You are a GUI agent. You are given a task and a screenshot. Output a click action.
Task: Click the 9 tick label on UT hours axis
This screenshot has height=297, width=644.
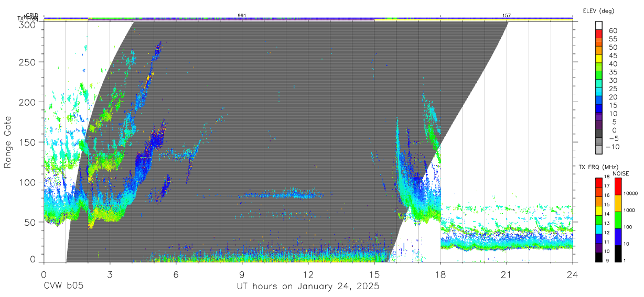pos(242,273)
